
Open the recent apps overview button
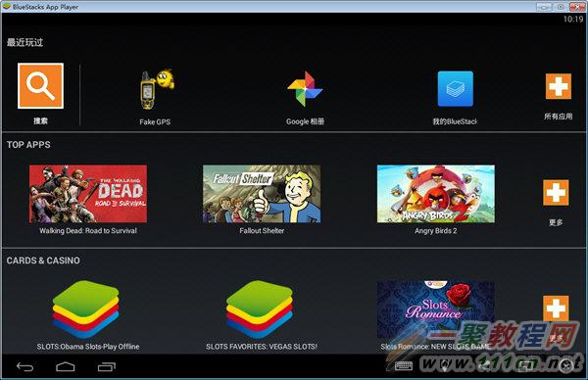pyautogui.click(x=107, y=366)
